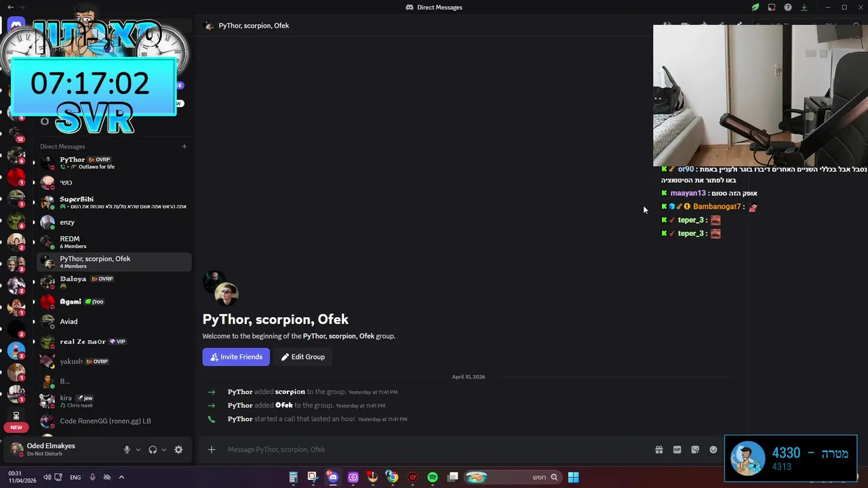Open the sticker picker
Image resolution: width=868 pixels, height=488 pixels.
tap(695, 449)
